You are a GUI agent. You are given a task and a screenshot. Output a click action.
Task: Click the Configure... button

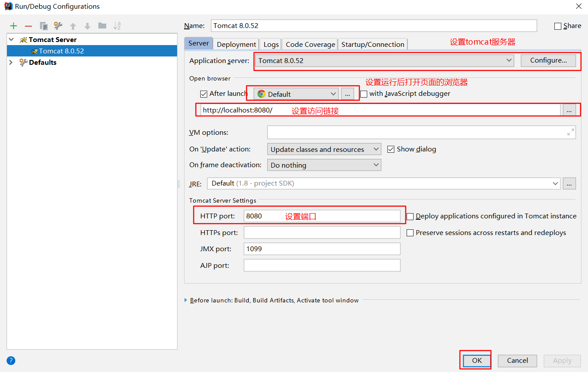(x=548, y=60)
